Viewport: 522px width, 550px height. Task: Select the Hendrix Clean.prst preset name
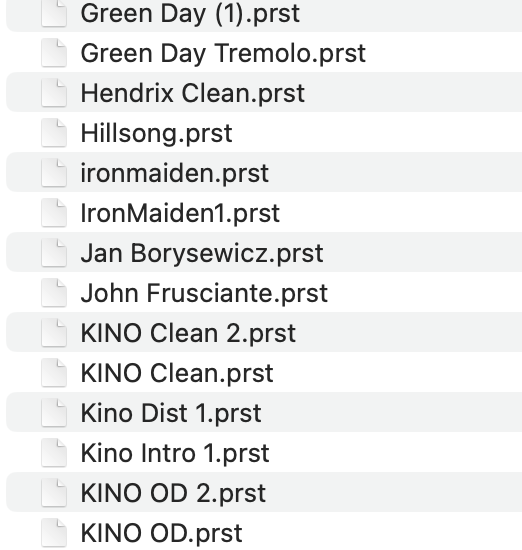pyautogui.click(x=193, y=93)
